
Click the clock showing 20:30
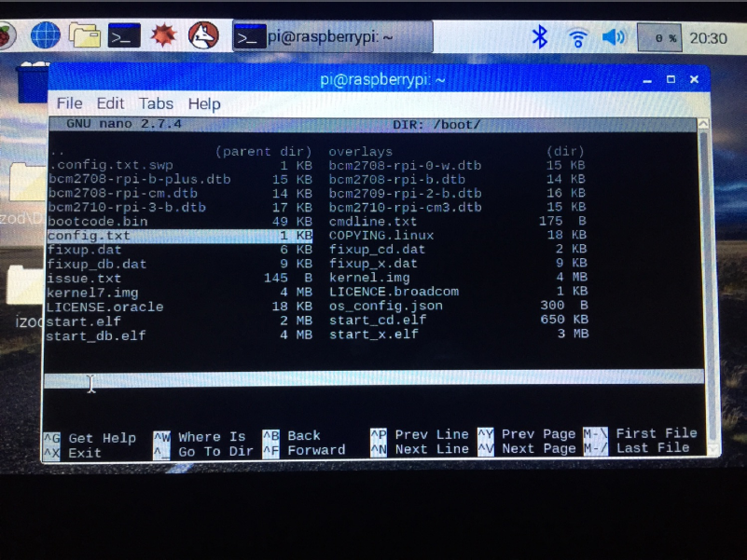click(709, 38)
